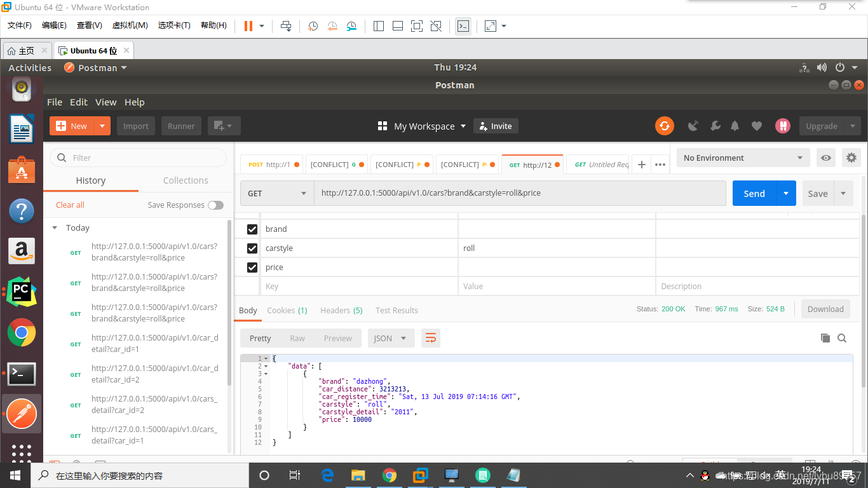The height and width of the screenshot is (488, 868).
Task: Open Windows Start menu
Action: (x=15, y=475)
